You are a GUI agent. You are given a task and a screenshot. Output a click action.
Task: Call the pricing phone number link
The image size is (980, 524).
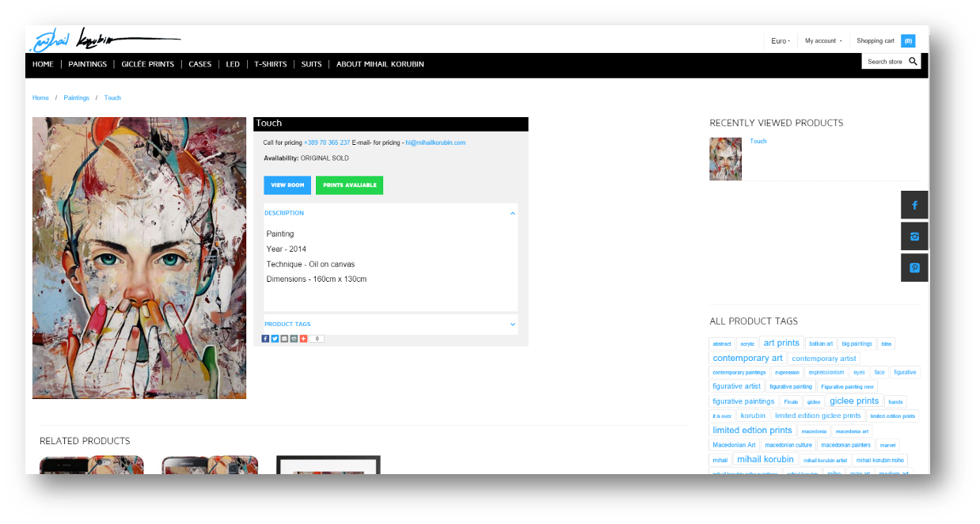[327, 142]
